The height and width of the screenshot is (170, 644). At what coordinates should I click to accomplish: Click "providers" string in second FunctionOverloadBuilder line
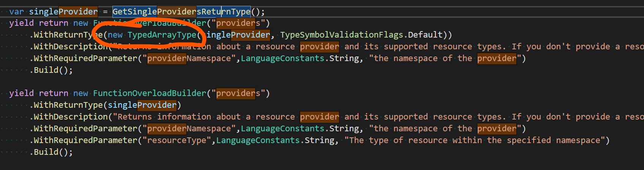(238, 93)
